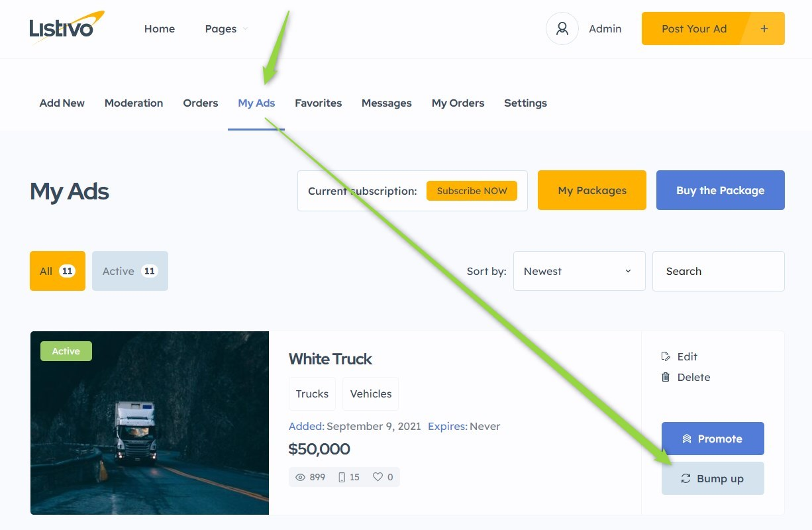Click the Admin username link
Image resolution: width=812 pixels, height=530 pixels.
(605, 28)
